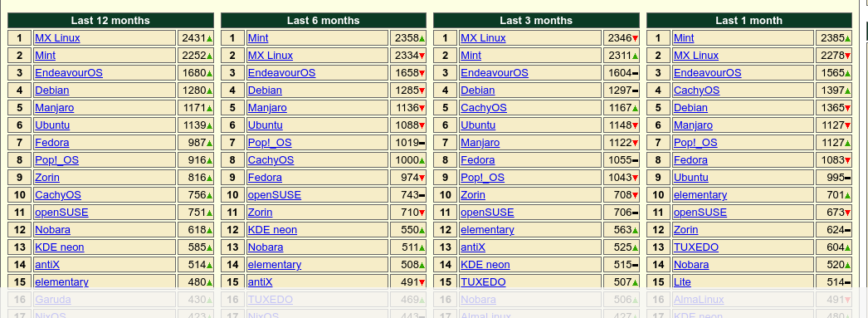The height and width of the screenshot is (318, 868).
Task: Open Zorin link in Last 3 months table
Action: 473,195
